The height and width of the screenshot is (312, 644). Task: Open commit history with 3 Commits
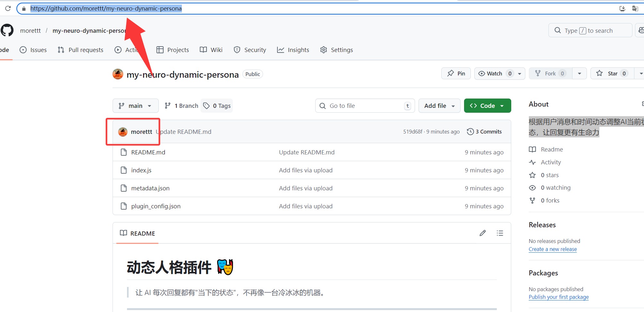click(484, 132)
